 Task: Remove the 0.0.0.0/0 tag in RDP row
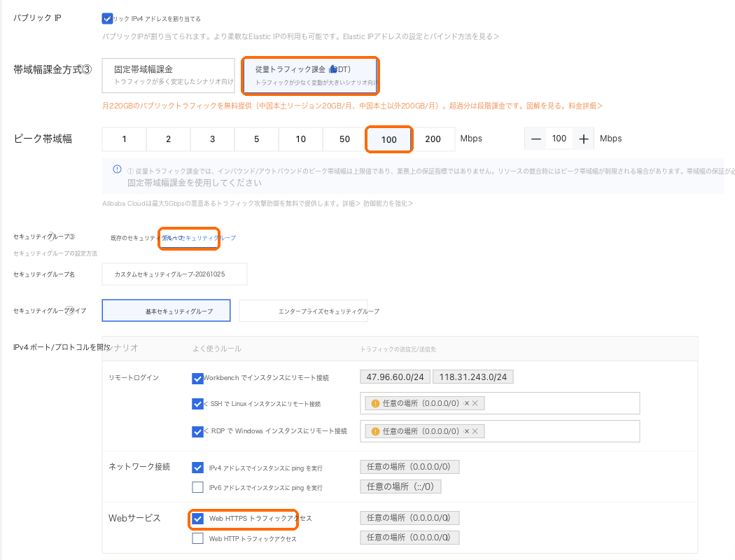click(475, 432)
